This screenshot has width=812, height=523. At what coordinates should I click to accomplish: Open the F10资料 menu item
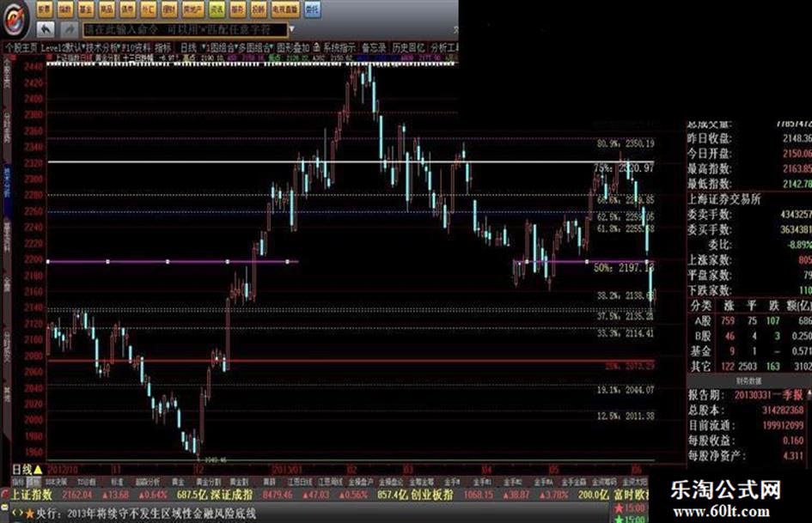135,47
